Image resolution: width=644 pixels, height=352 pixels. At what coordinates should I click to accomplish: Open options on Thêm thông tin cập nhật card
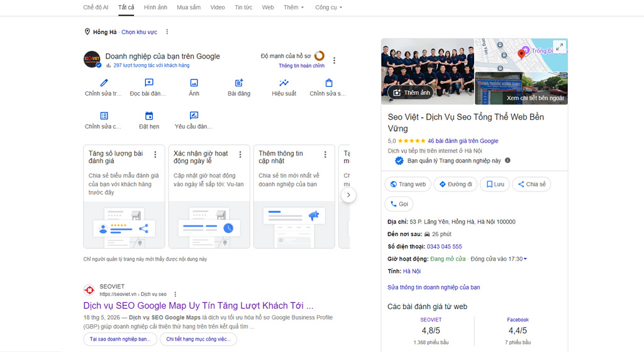[x=325, y=155]
